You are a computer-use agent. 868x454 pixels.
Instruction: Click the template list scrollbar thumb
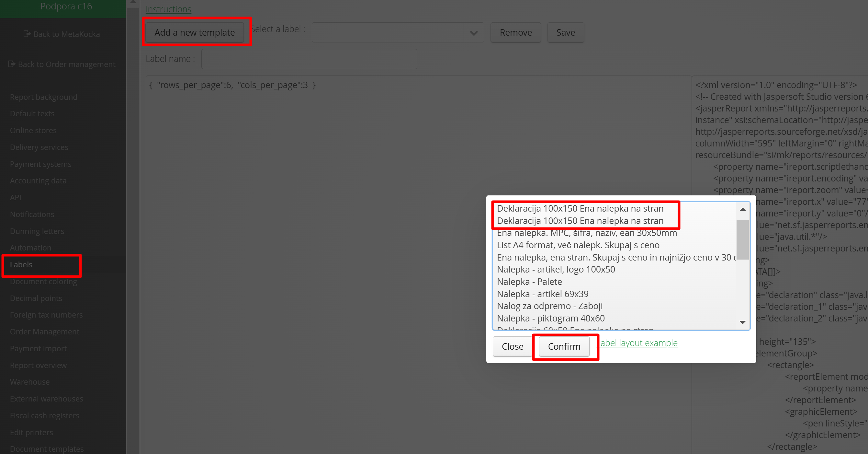point(742,239)
